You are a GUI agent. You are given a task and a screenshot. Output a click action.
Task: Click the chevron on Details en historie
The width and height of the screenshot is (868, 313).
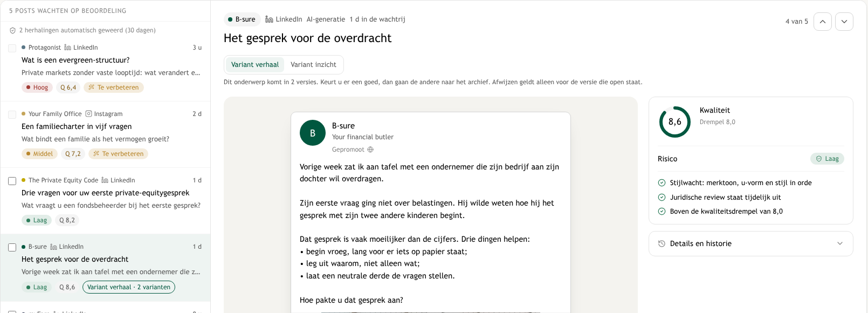[x=840, y=244]
